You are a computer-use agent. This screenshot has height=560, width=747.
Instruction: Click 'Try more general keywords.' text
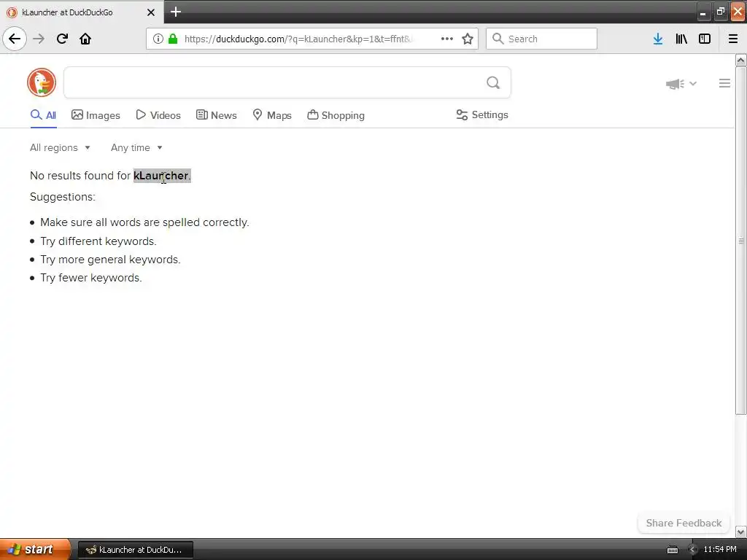[x=110, y=260]
